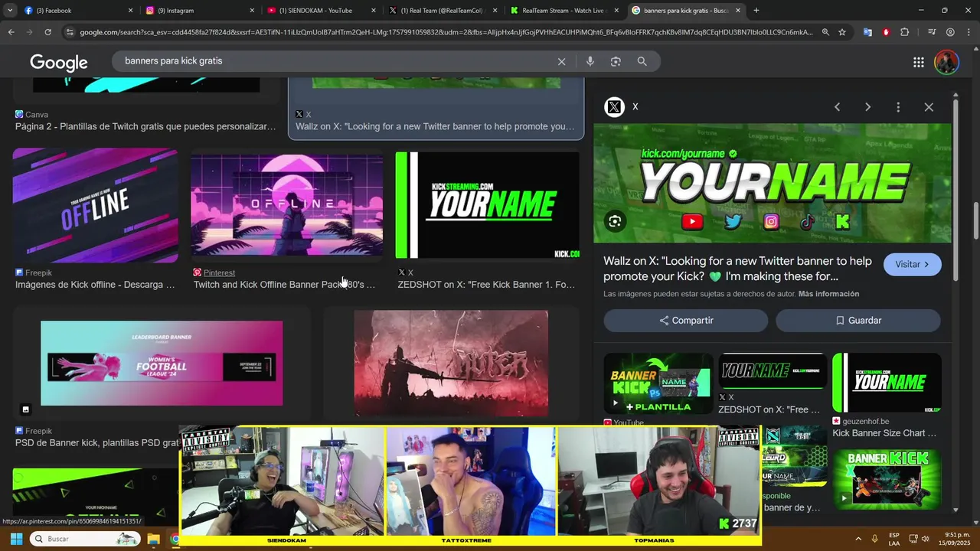Viewport: 980px width, 551px height.
Task: Start voice search with the microphone icon
Action: 590,61
